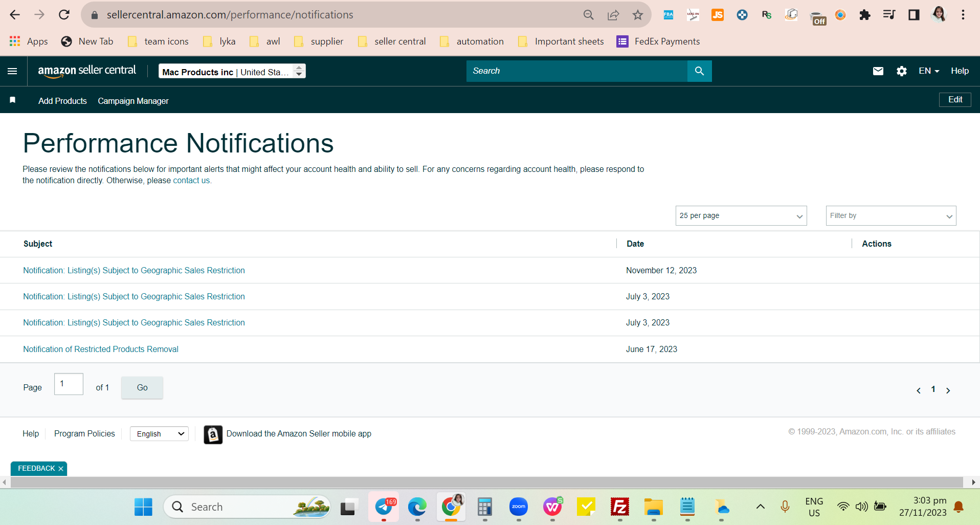Show hidden system tray icons
Viewport: 980px width, 525px height.
coord(761,507)
